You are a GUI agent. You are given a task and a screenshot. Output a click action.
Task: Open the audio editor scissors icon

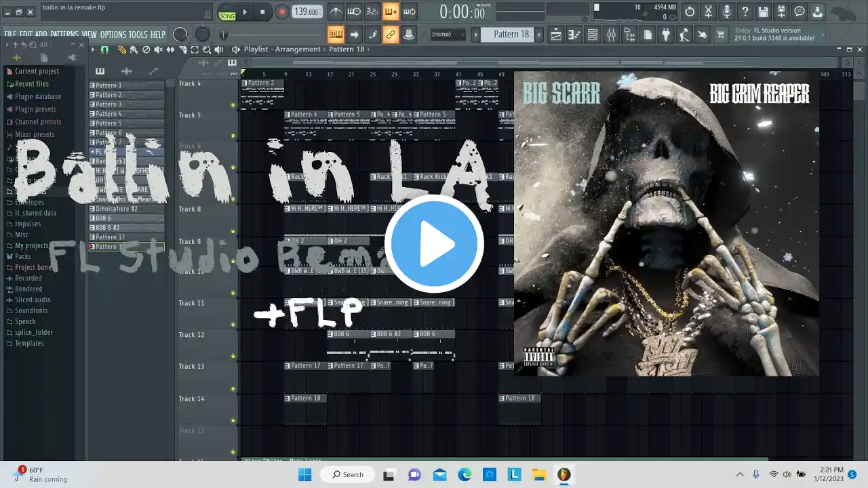pos(708,12)
